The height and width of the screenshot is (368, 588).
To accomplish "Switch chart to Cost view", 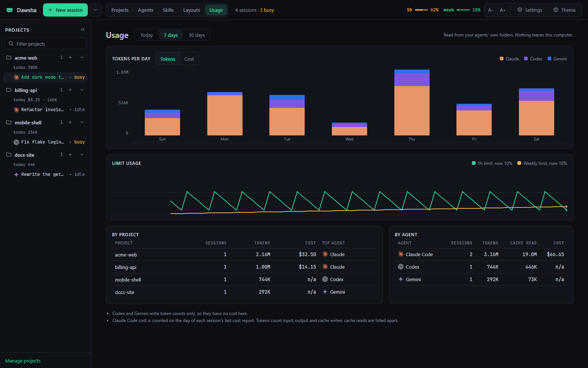I will pos(189,59).
